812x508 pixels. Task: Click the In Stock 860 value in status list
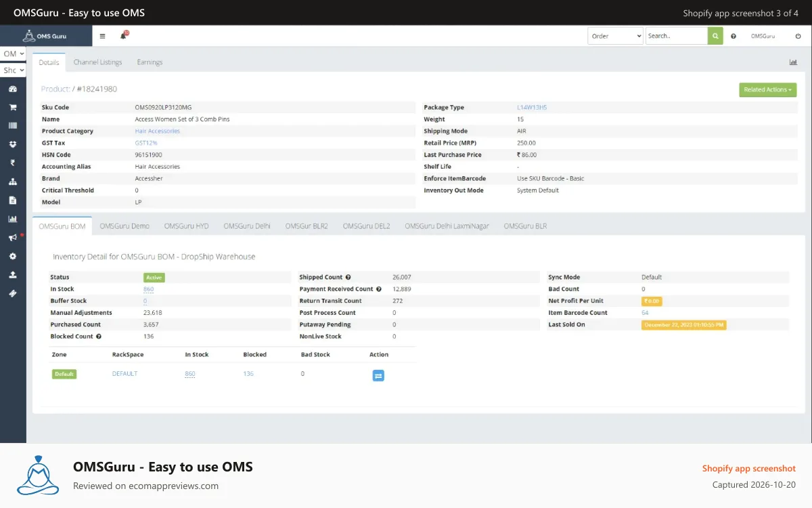[149, 289]
